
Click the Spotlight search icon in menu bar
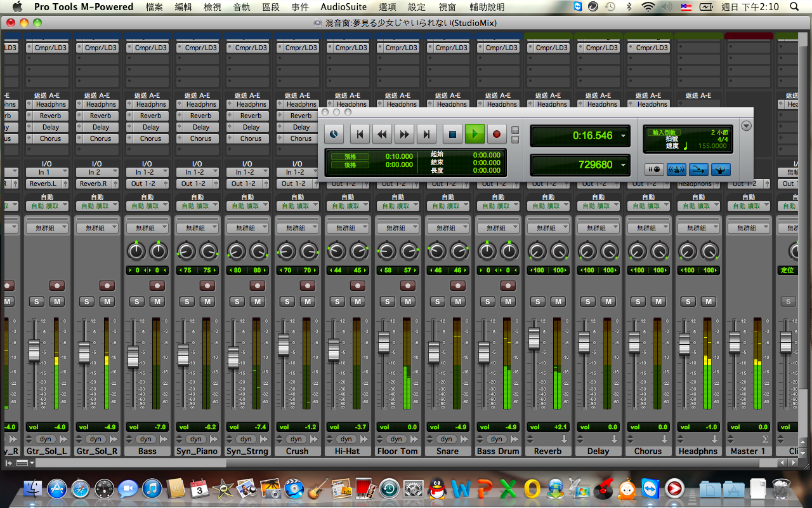pyautogui.click(x=795, y=6)
